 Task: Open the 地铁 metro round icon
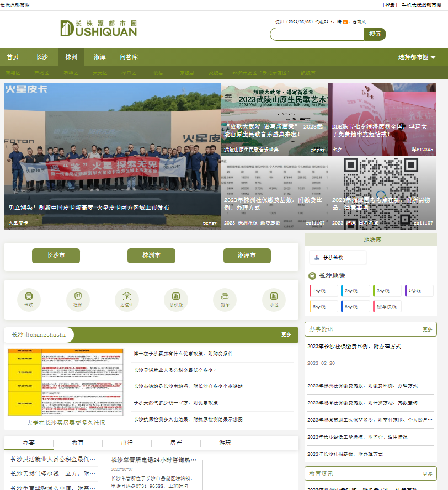coord(29,300)
